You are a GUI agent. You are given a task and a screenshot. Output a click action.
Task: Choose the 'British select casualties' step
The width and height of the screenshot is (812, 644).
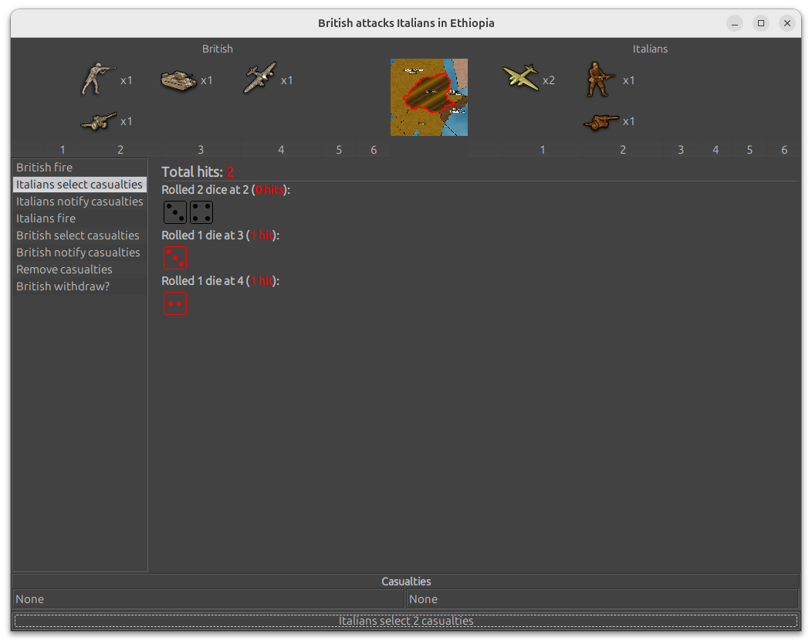(78, 236)
